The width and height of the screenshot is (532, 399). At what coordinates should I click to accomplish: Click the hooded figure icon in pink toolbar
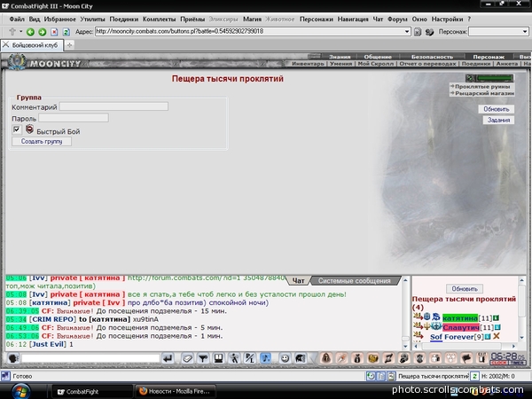coord(326,358)
